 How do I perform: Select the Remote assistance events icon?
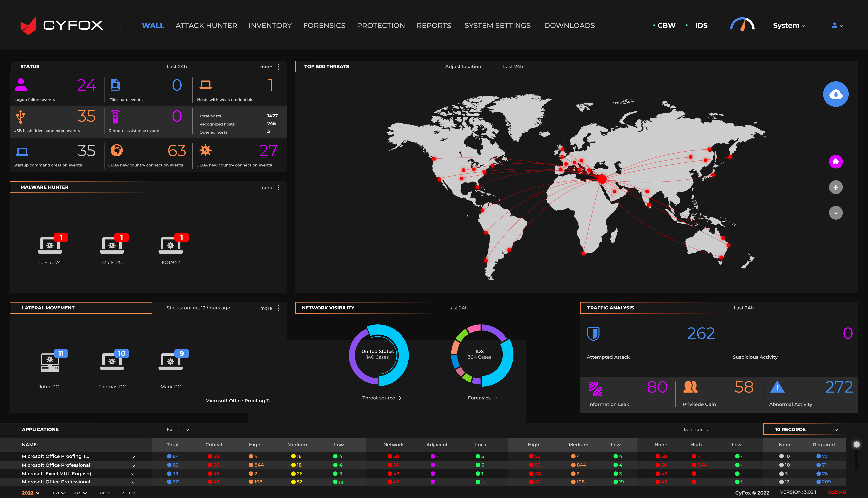point(116,117)
